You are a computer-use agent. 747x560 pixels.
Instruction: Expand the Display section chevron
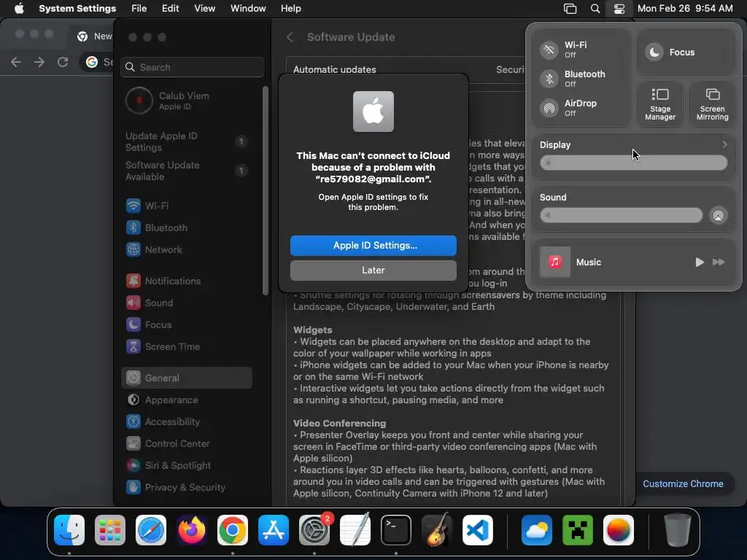(x=724, y=144)
